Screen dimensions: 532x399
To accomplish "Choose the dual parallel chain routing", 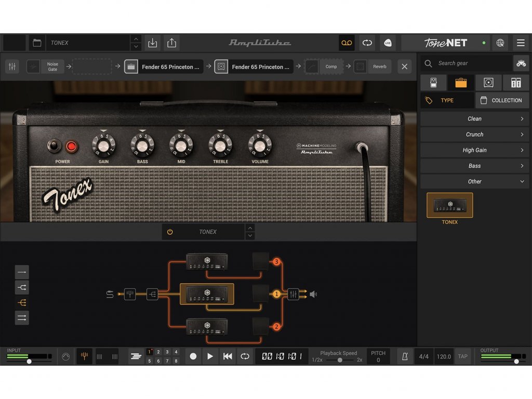I will point(22,318).
